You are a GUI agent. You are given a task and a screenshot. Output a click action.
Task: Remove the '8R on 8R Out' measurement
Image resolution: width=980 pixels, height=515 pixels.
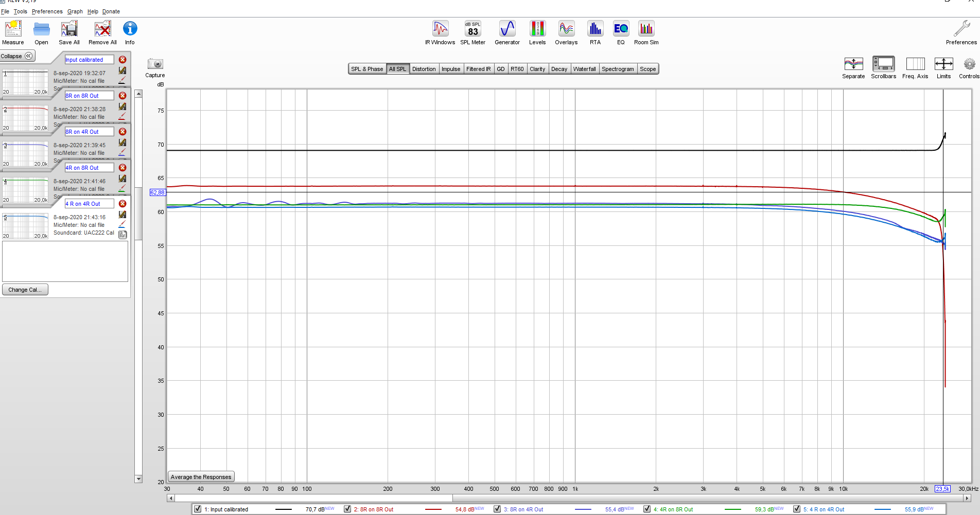(x=122, y=96)
